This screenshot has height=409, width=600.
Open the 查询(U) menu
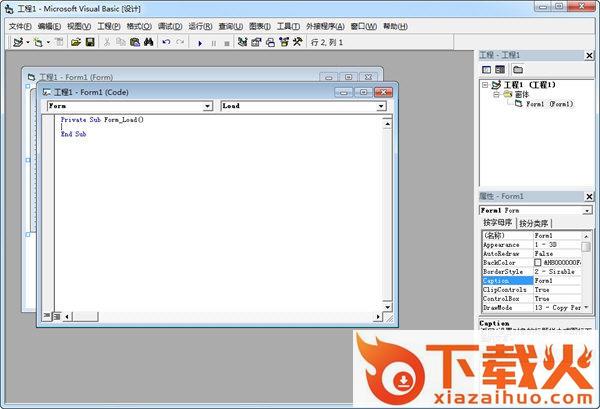click(231, 26)
